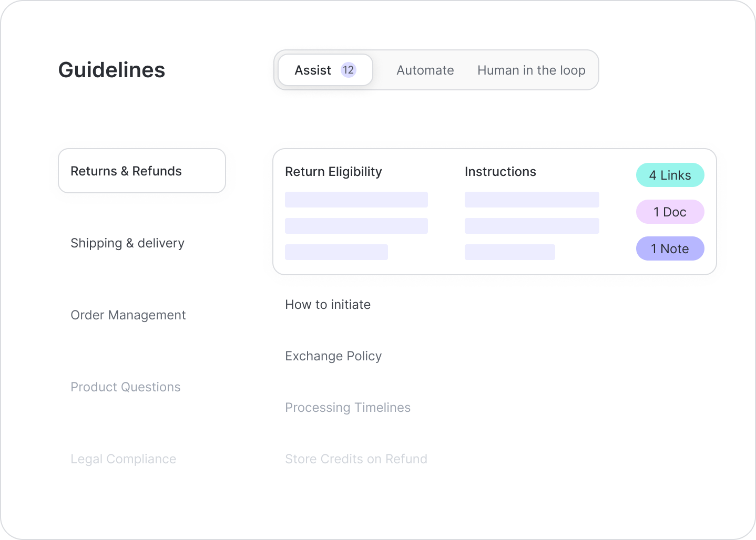Image resolution: width=756 pixels, height=540 pixels.
Task: Open the 1 Doc tag
Action: tap(670, 212)
